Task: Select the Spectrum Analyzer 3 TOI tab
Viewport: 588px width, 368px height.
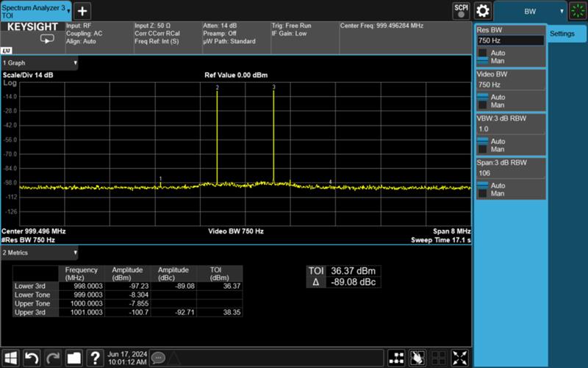Action: [35, 10]
